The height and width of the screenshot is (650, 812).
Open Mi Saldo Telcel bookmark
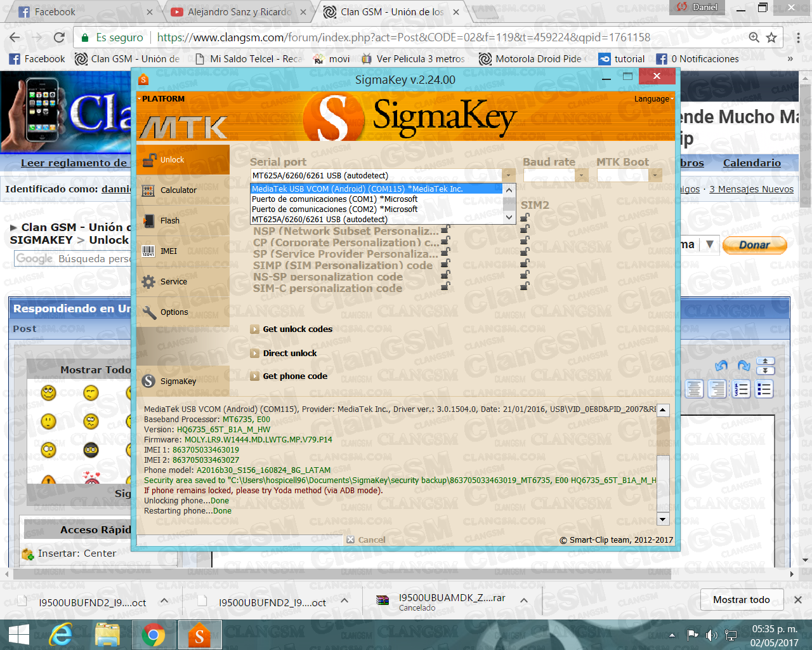pos(249,59)
